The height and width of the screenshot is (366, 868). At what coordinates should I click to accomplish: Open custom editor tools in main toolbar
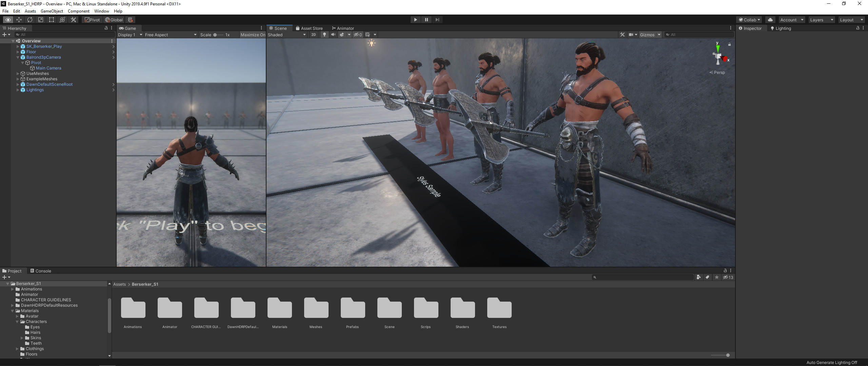73,20
